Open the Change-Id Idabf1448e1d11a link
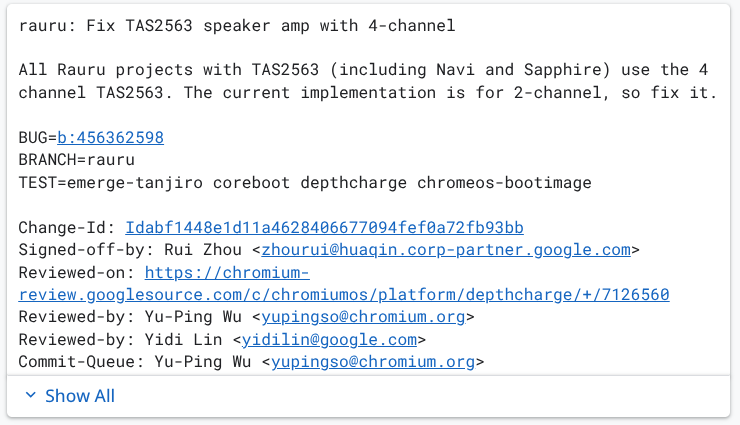The width and height of the screenshot is (740, 425). coord(324,228)
